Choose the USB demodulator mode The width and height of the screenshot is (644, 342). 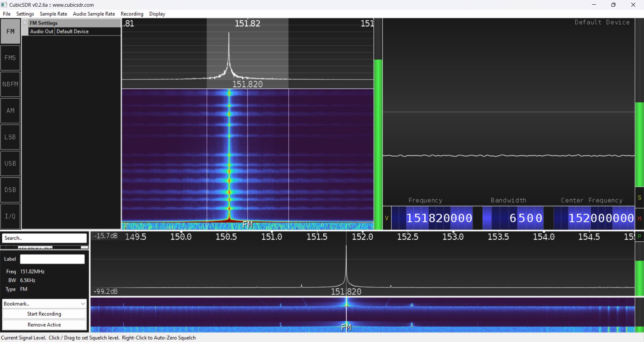[x=10, y=164]
